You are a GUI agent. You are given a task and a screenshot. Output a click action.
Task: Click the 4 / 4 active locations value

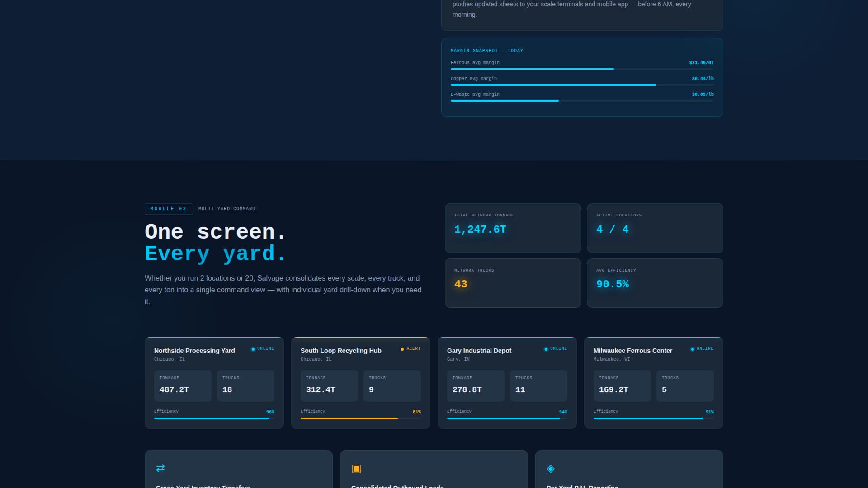(613, 230)
